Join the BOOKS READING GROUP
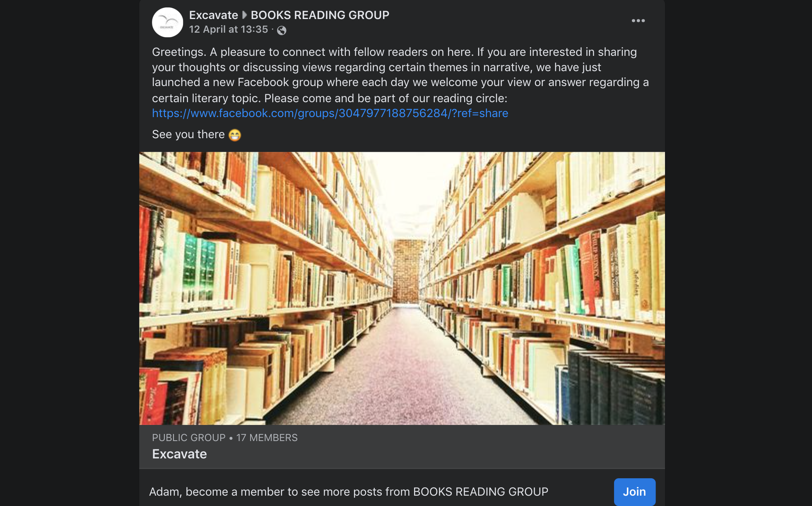Screen dimensions: 812x506 (634, 492)
